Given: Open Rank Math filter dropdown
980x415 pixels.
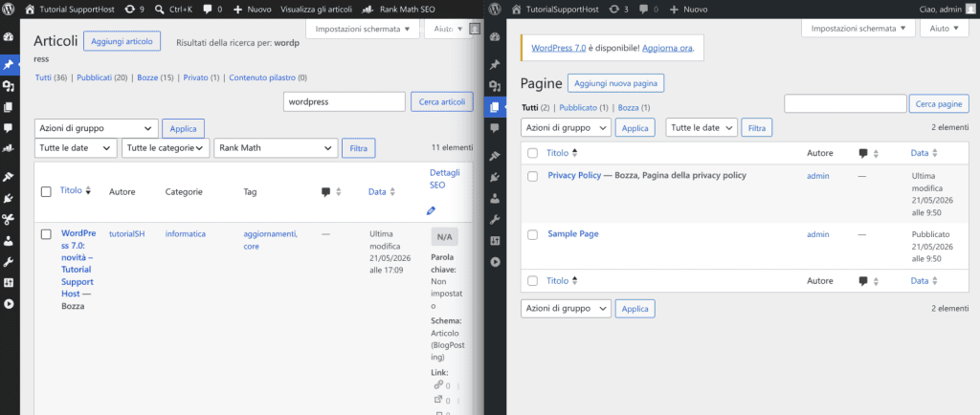Looking at the screenshot, I should (x=276, y=148).
